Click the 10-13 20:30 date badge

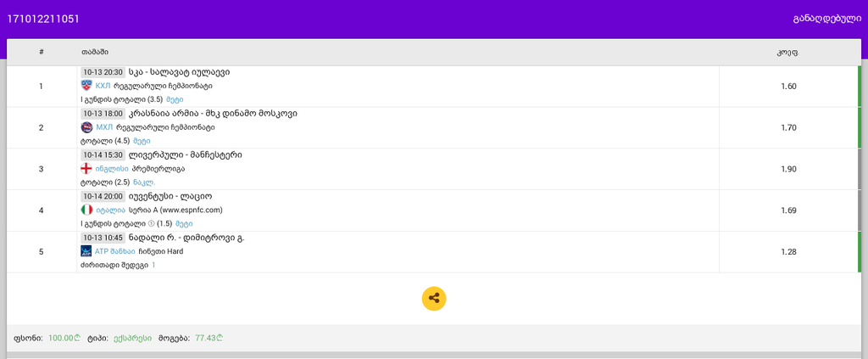click(103, 72)
